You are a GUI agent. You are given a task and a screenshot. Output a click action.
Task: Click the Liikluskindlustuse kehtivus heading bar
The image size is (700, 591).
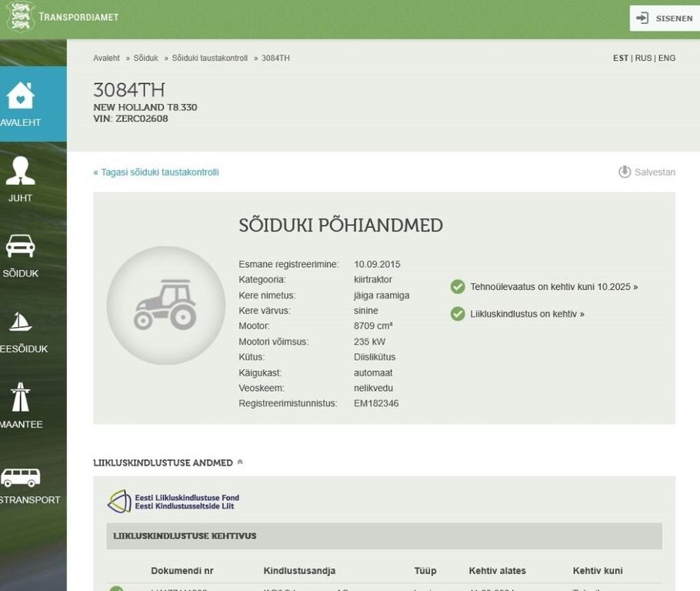click(384, 536)
